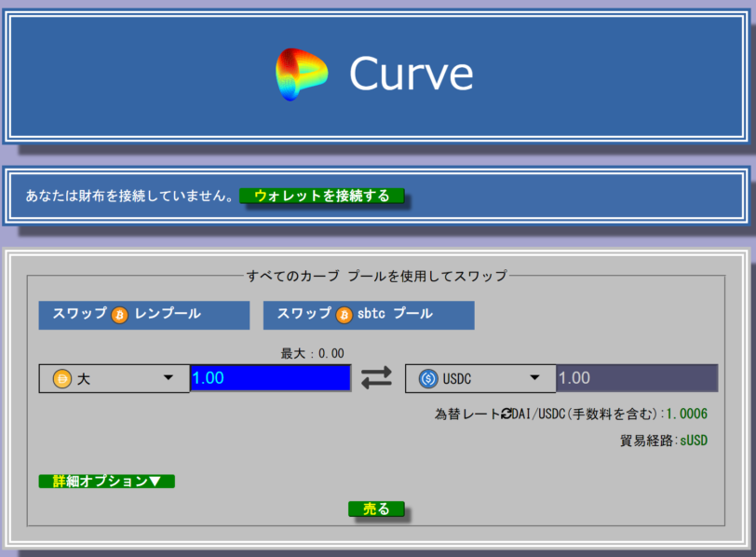Image resolution: width=756 pixels, height=557 pixels.
Task: Click the Curve title text
Action: tap(412, 74)
